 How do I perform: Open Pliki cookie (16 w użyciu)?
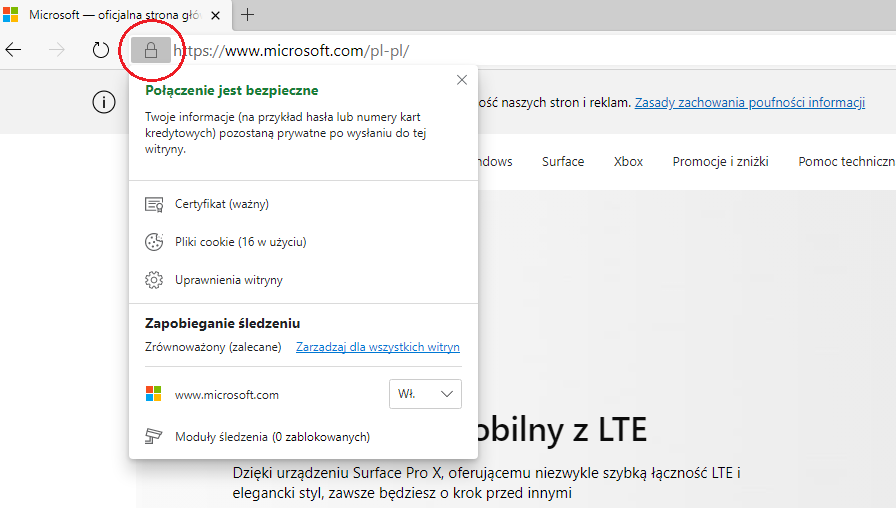coord(240,242)
